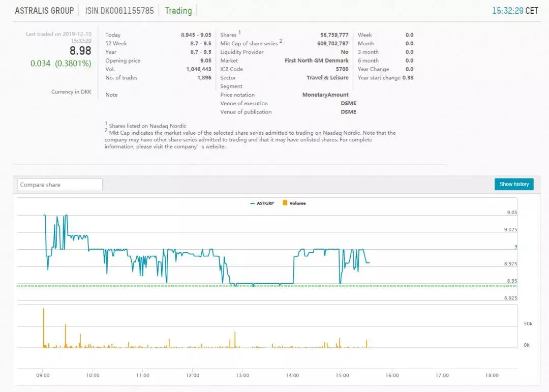Screen dimensions: 549x392
Task: Click the Note label
Action: (x=111, y=95)
